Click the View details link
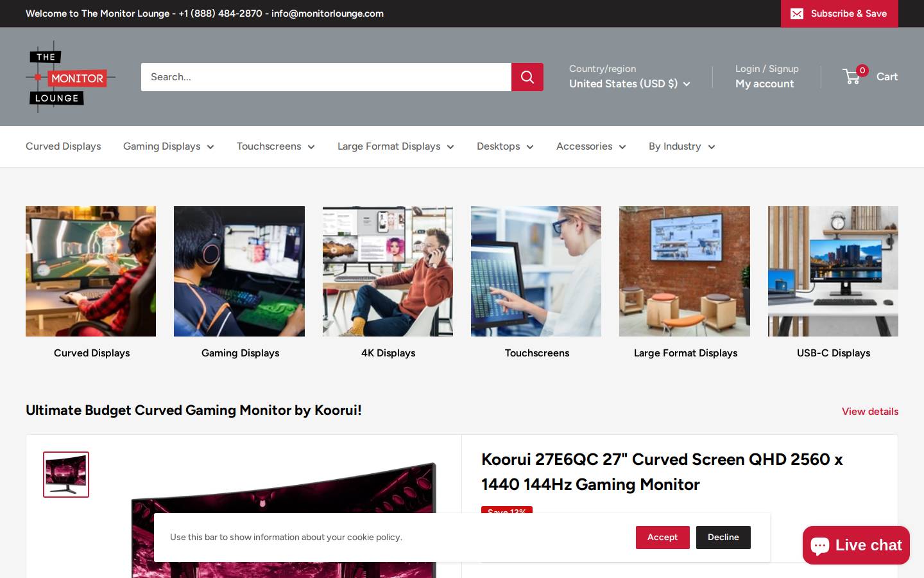The image size is (924, 578). coord(870,412)
